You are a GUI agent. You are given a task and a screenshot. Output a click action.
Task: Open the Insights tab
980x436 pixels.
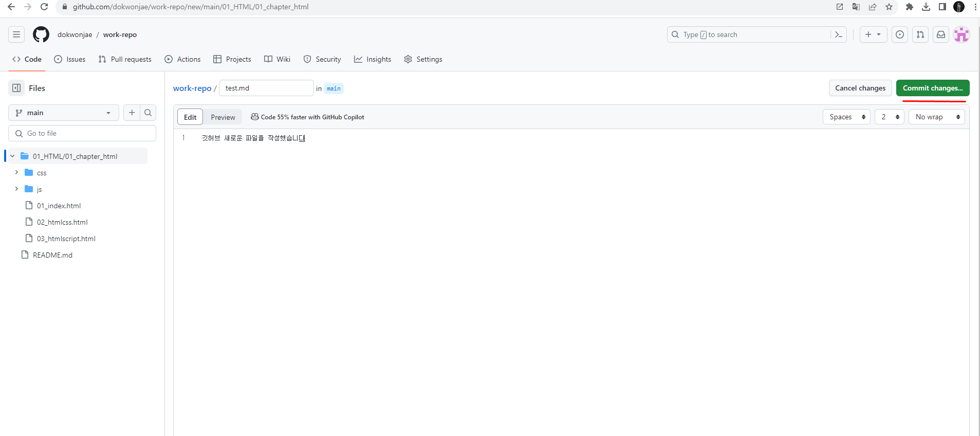[x=373, y=59]
